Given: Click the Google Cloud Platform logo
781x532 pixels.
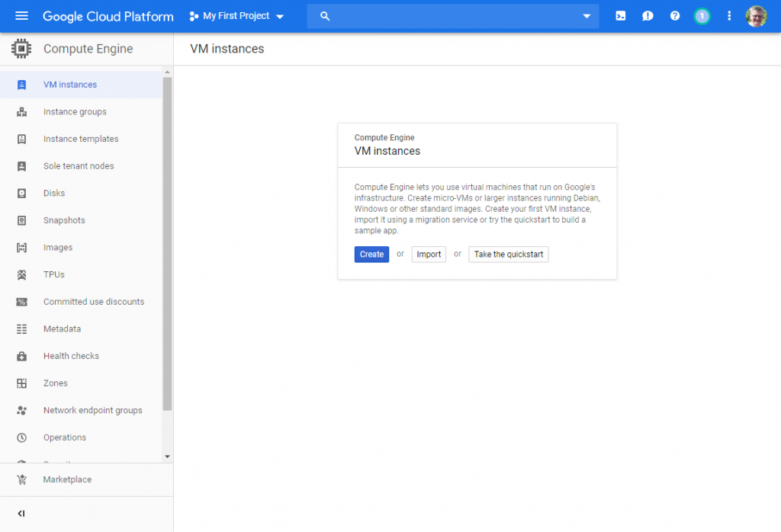Looking at the screenshot, I should pyautogui.click(x=108, y=17).
